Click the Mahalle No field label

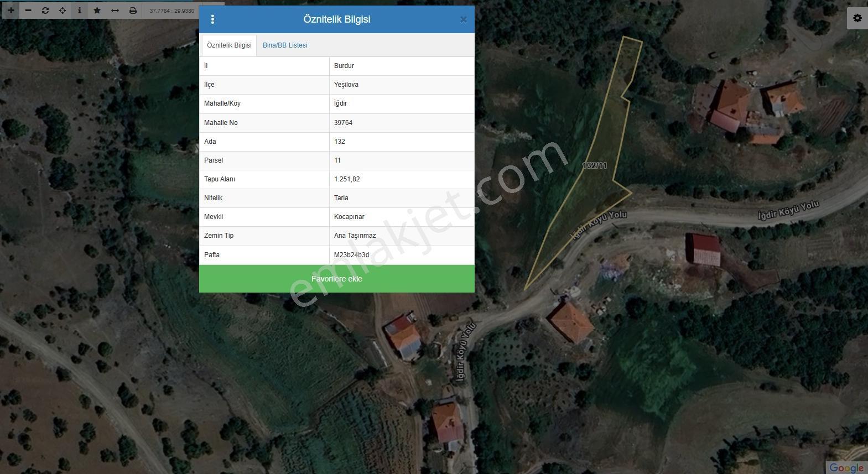point(221,123)
